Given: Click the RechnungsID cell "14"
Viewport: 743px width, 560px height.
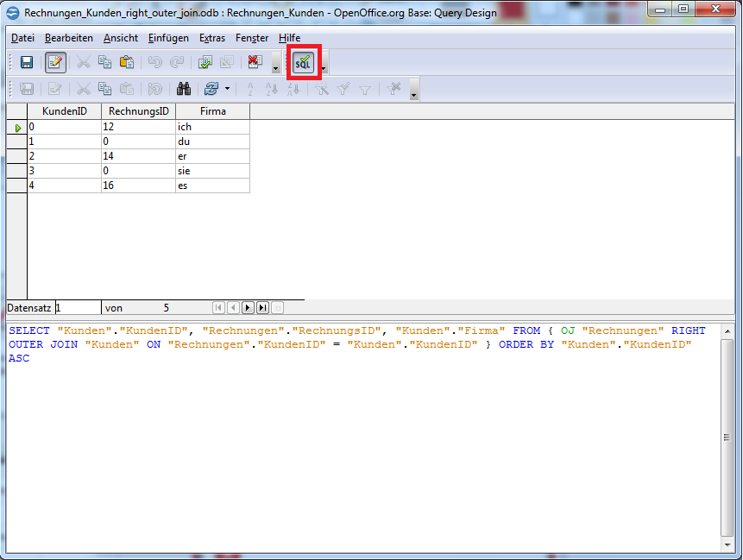Looking at the screenshot, I should pos(138,156).
